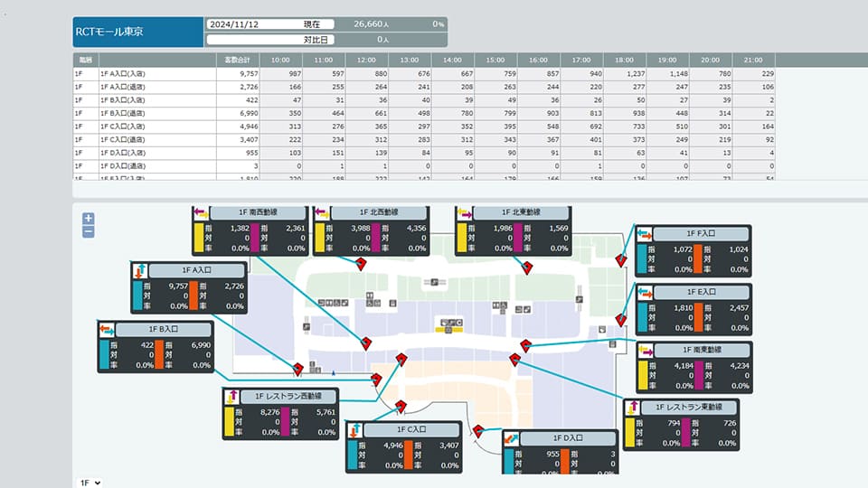868x488 pixels.
Task: Click direction arrows icon on 1F A入口 card
Action: click(139, 270)
